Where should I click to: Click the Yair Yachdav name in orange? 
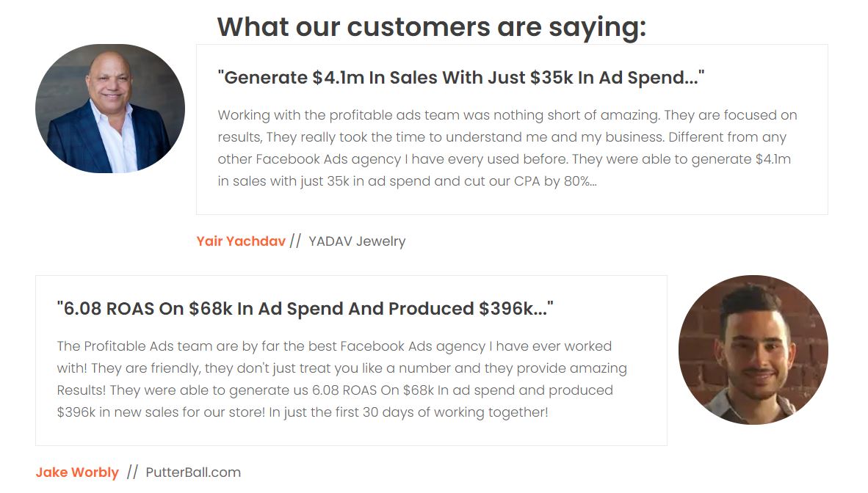click(241, 241)
